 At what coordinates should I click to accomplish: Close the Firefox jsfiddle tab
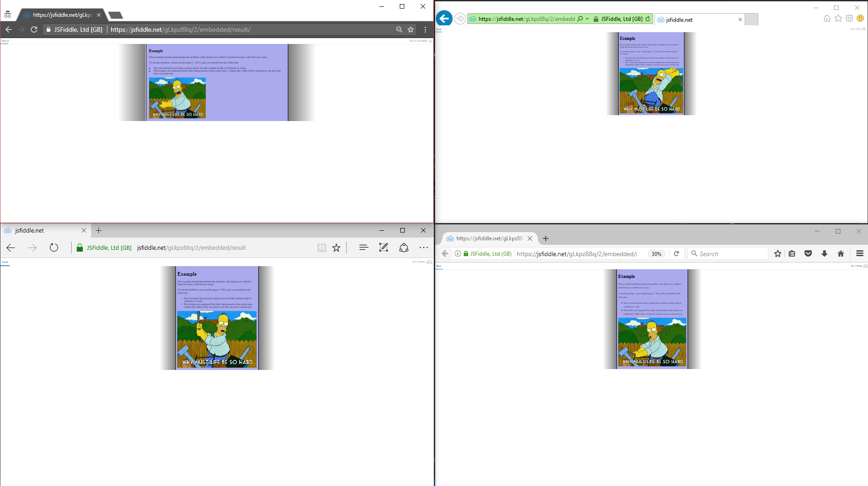click(530, 238)
